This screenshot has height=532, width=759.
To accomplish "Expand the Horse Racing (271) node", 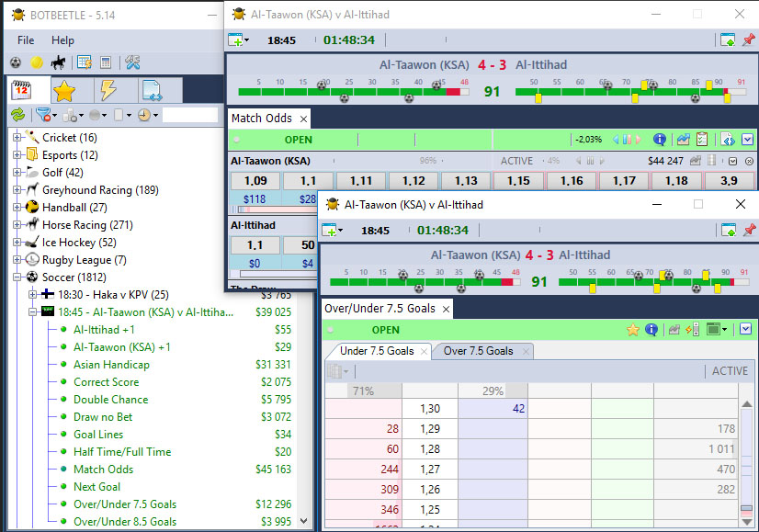I will [x=17, y=224].
